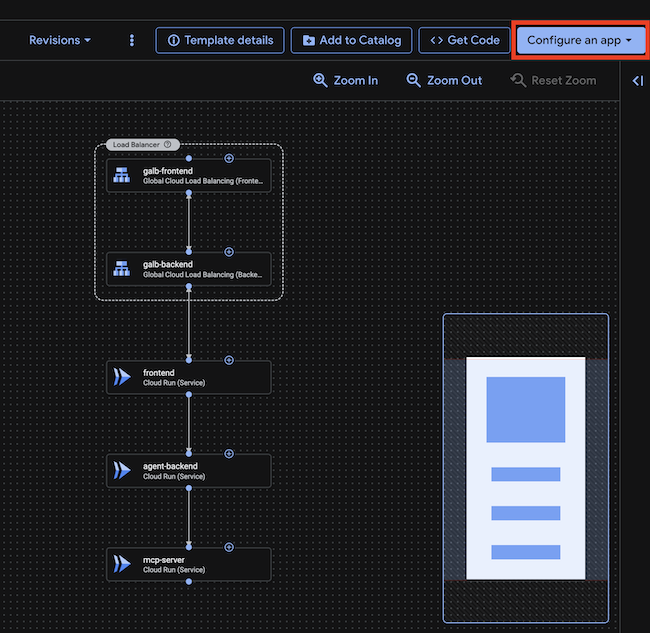Click Zoom Out
This screenshot has height=633, width=650.
click(x=444, y=80)
